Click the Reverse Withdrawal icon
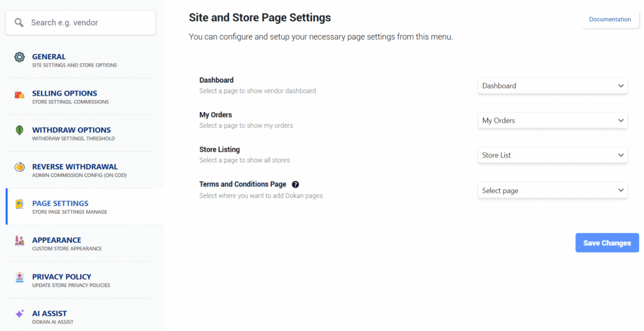This screenshot has width=644, height=331. tap(19, 168)
